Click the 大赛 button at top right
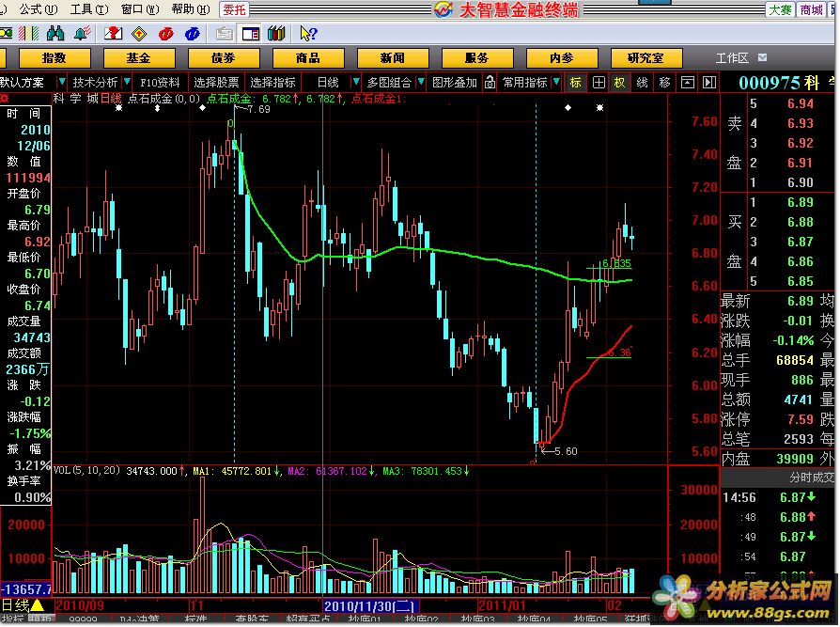The height and width of the screenshot is (627, 840). click(781, 9)
